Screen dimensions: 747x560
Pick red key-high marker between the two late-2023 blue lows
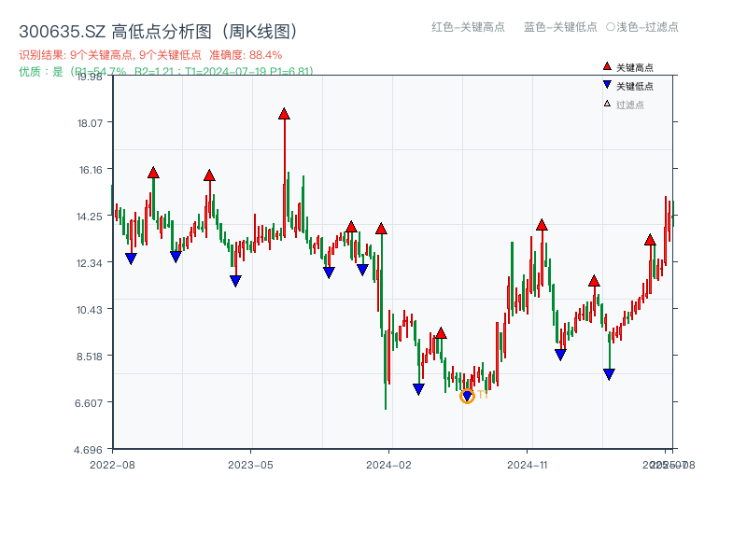click(x=351, y=227)
